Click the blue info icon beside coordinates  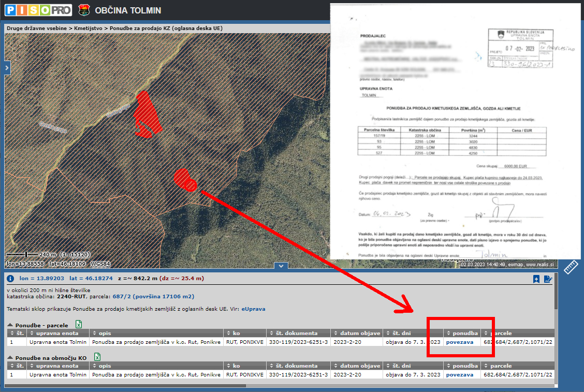(x=9, y=279)
